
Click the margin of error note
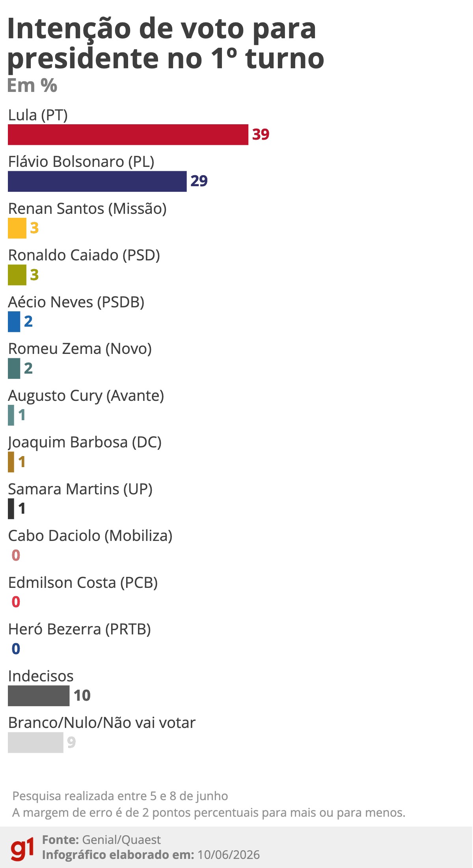click(209, 813)
